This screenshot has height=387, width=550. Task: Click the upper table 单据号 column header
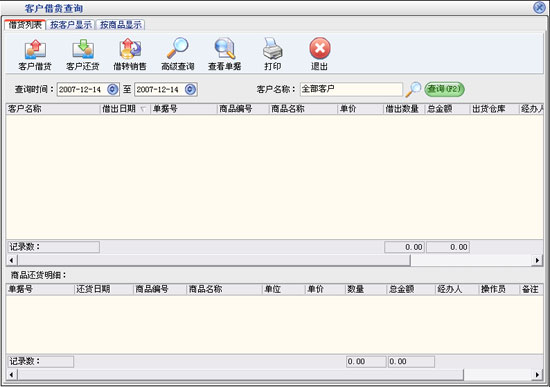184,109
